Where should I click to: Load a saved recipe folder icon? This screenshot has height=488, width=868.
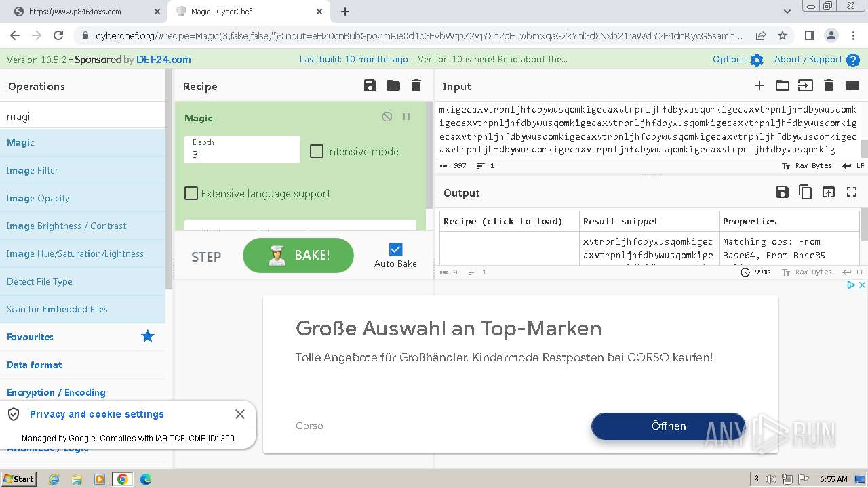[393, 85]
